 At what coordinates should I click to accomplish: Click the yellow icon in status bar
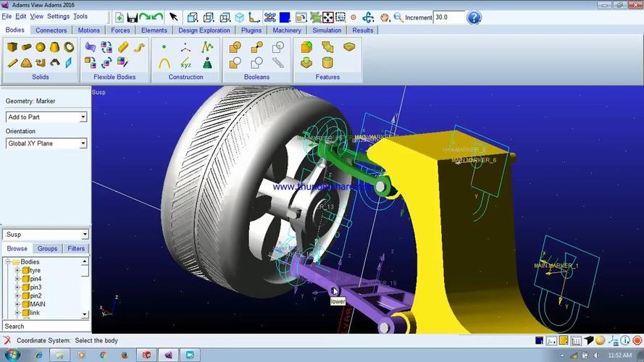(564, 340)
